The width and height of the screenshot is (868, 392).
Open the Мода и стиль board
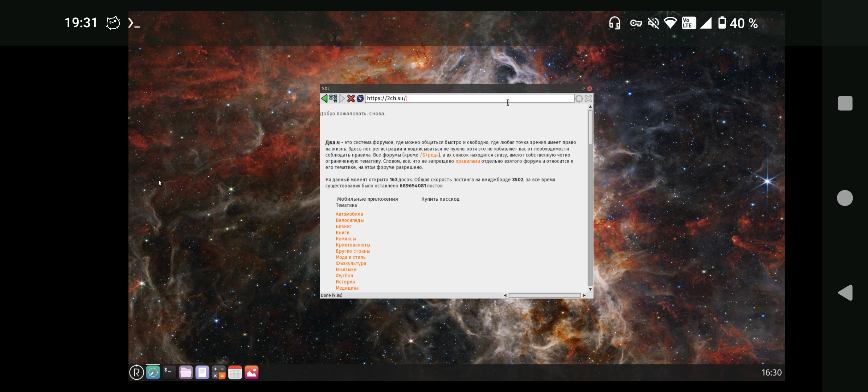(351, 257)
